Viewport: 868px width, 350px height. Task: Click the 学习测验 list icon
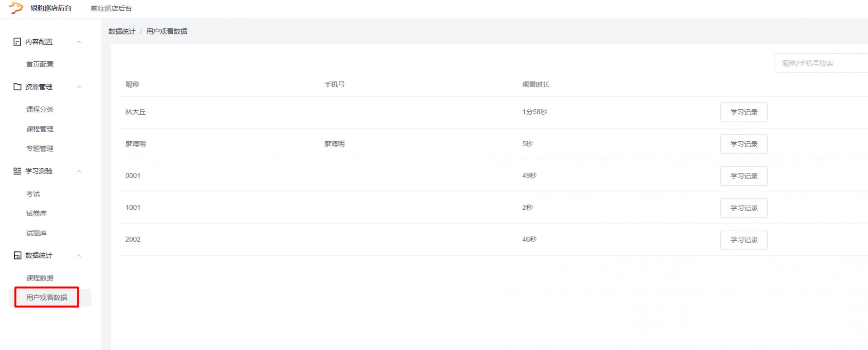(x=17, y=171)
